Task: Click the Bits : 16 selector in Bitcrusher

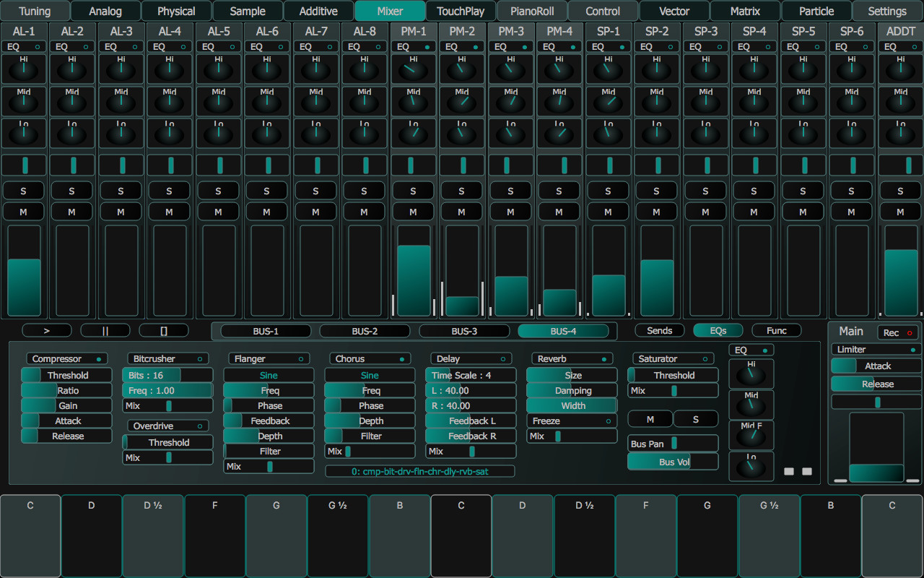Action: point(167,375)
